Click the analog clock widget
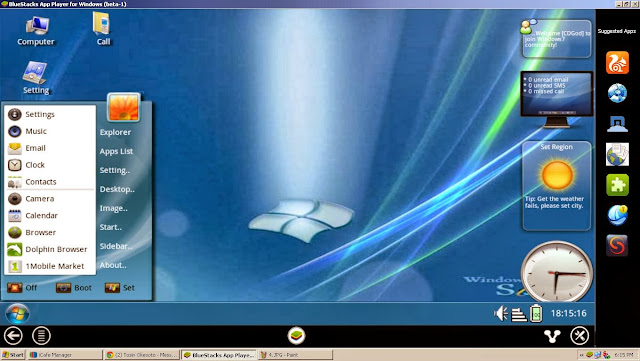The image size is (640, 361). (557, 272)
